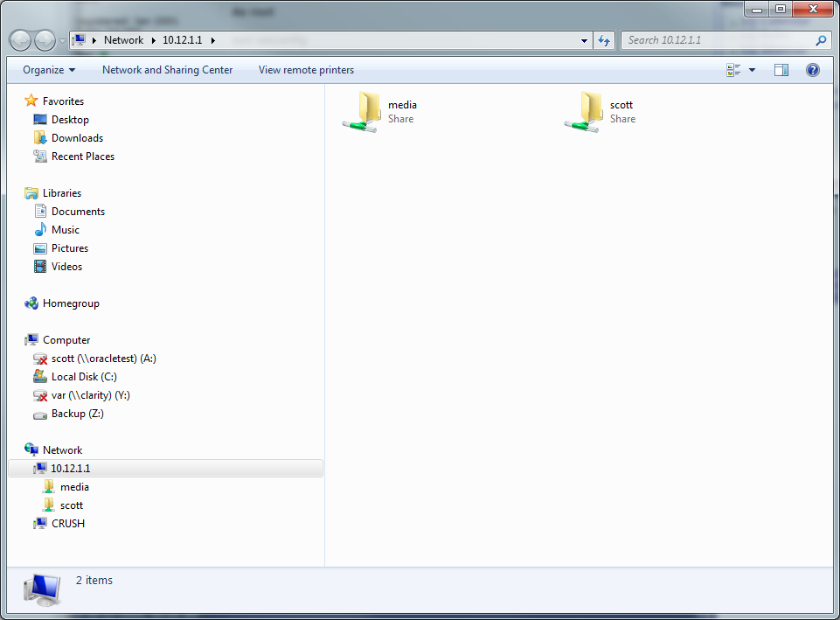Click the Back navigation arrow
Viewport: 840px width, 620px height.
(x=21, y=40)
